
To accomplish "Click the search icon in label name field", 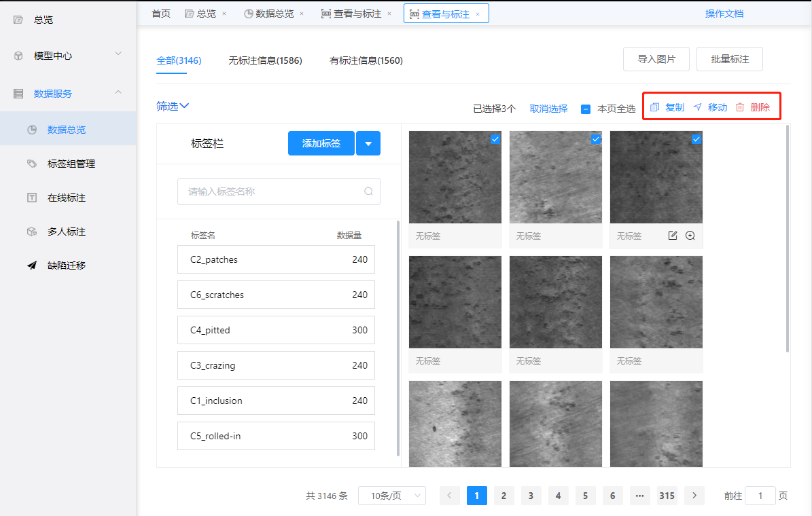I will [x=369, y=191].
